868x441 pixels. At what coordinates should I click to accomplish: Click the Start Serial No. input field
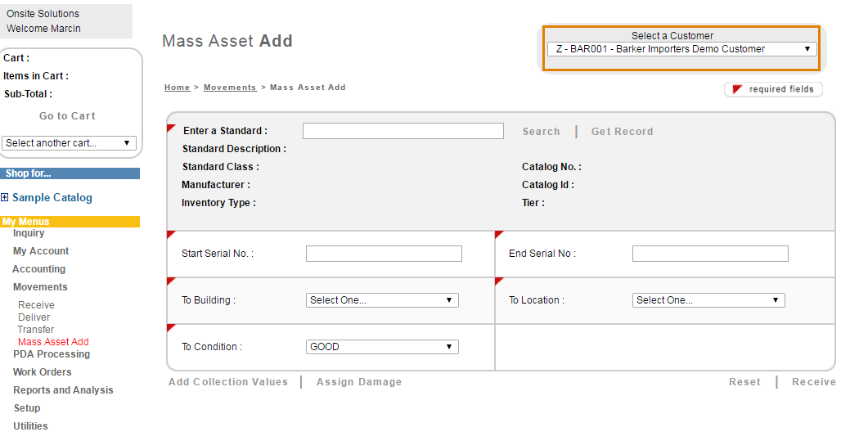[x=384, y=254]
